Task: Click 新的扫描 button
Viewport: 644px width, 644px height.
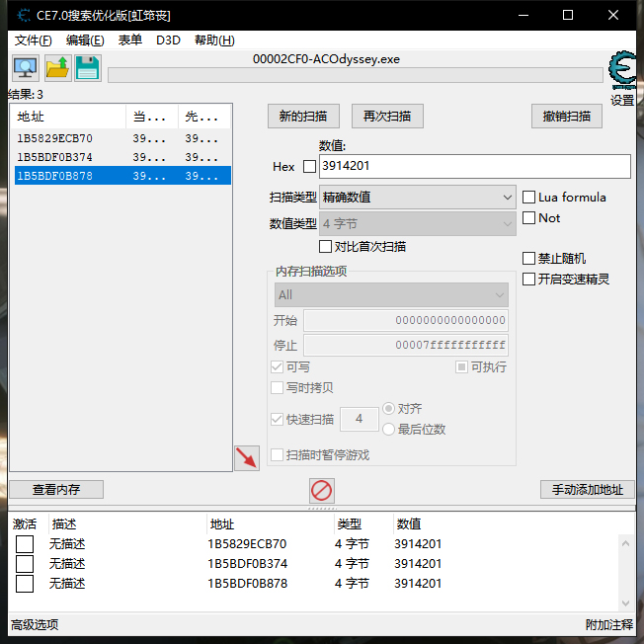Action: click(x=303, y=117)
